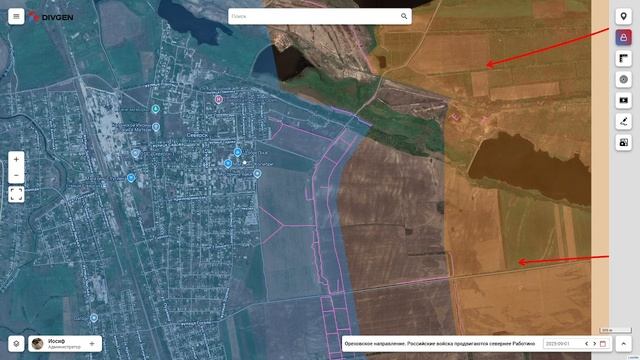Go to next date with right chevron

click(594, 344)
